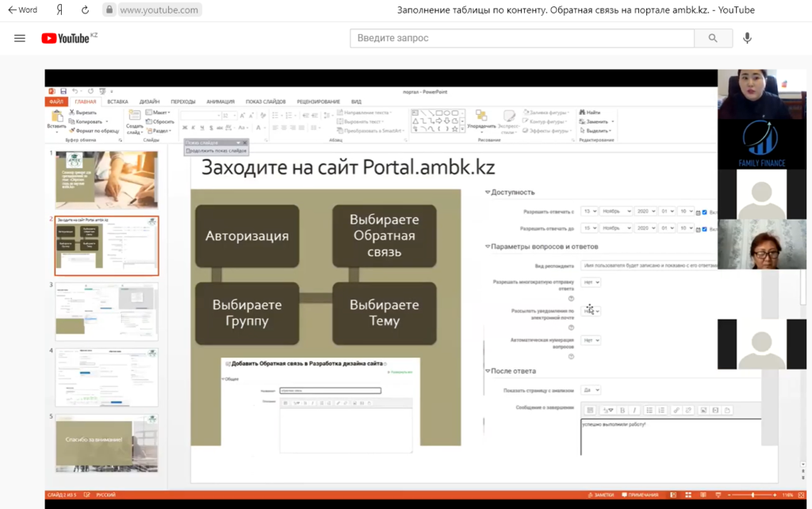Screen dimensions: 812x509
Task: Click 'Продолжить показ слайдов' button
Action: [x=216, y=150]
